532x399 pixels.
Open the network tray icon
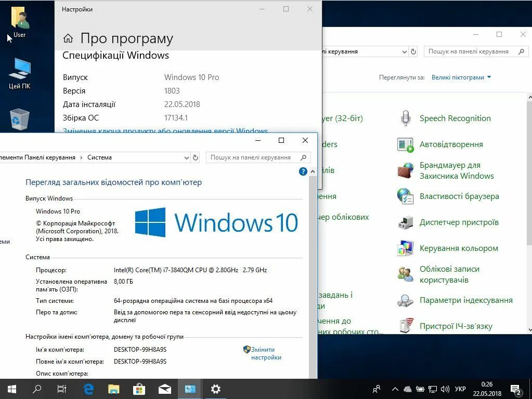pyautogui.click(x=432, y=389)
